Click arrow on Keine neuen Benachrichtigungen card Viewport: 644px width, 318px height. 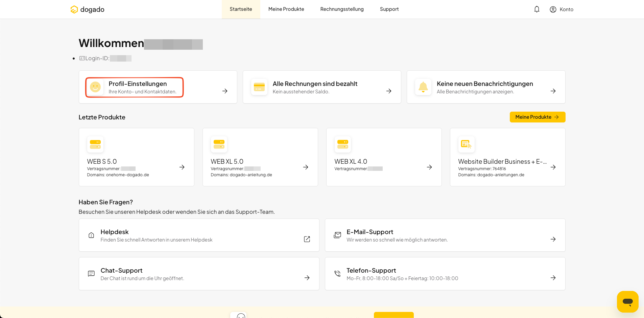pos(553,91)
